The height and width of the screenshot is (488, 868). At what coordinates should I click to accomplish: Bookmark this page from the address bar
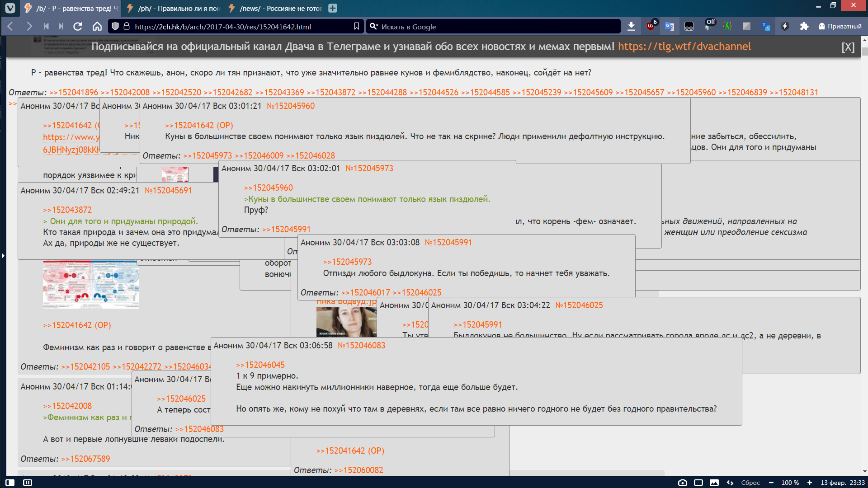coord(357,26)
